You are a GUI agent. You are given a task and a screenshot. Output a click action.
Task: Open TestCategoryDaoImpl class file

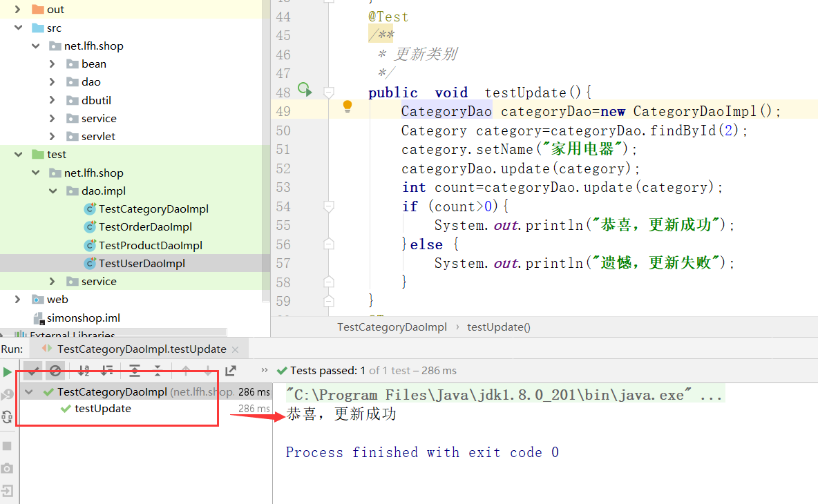(153, 209)
